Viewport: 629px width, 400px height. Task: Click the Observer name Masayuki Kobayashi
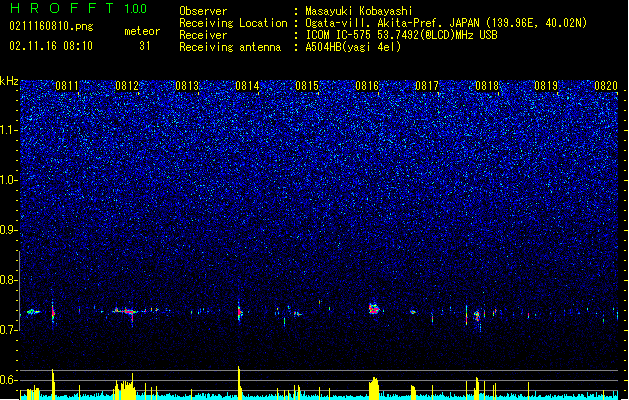(x=359, y=11)
